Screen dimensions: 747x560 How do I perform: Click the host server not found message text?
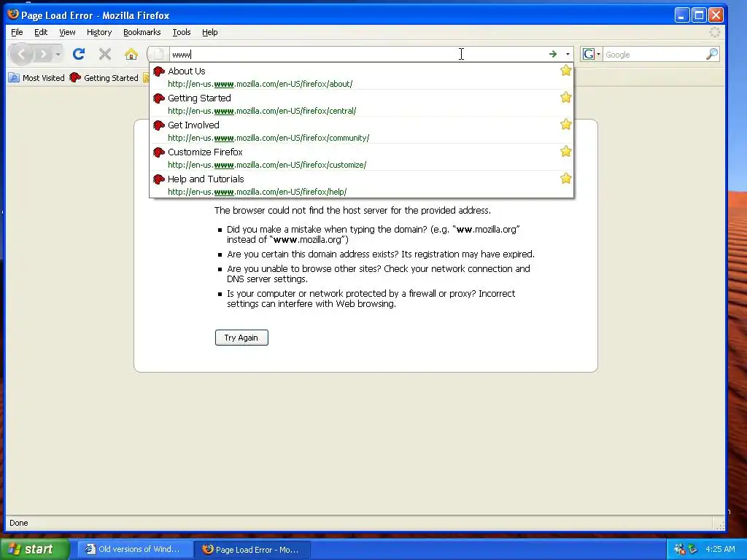point(352,210)
